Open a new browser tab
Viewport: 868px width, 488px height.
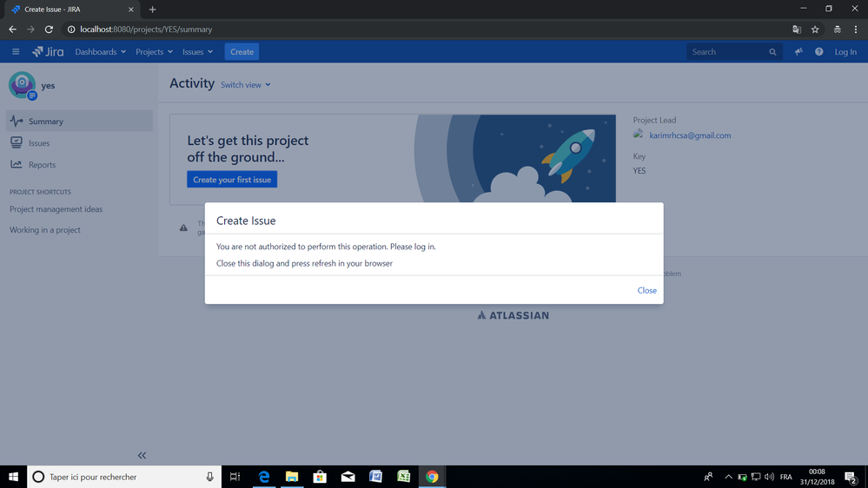pyautogui.click(x=152, y=10)
